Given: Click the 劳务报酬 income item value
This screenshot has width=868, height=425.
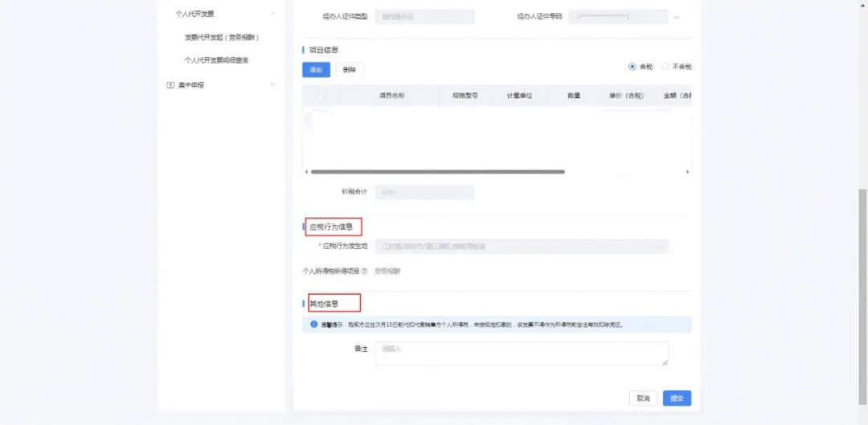Looking at the screenshot, I should pyautogui.click(x=387, y=272).
